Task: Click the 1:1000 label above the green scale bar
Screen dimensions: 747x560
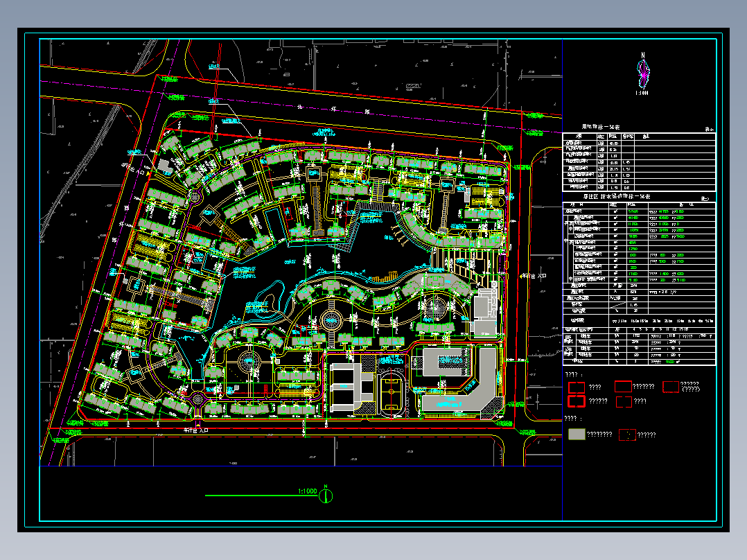Action: click(307, 491)
